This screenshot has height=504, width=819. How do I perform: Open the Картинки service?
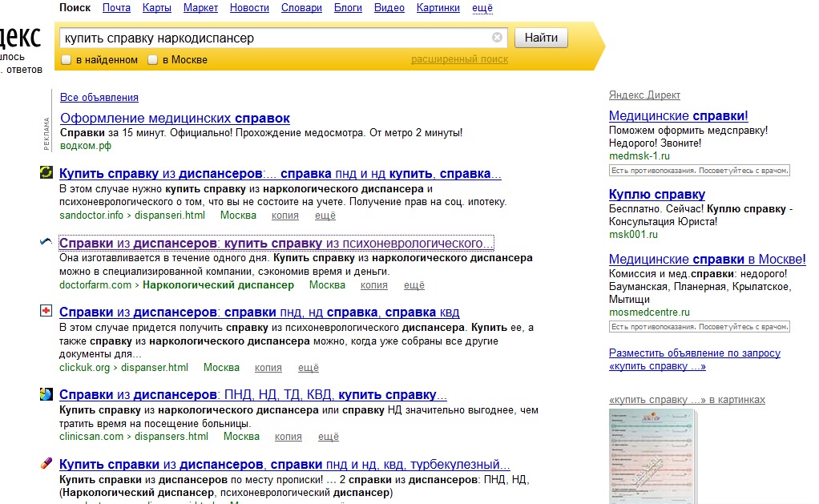438,8
